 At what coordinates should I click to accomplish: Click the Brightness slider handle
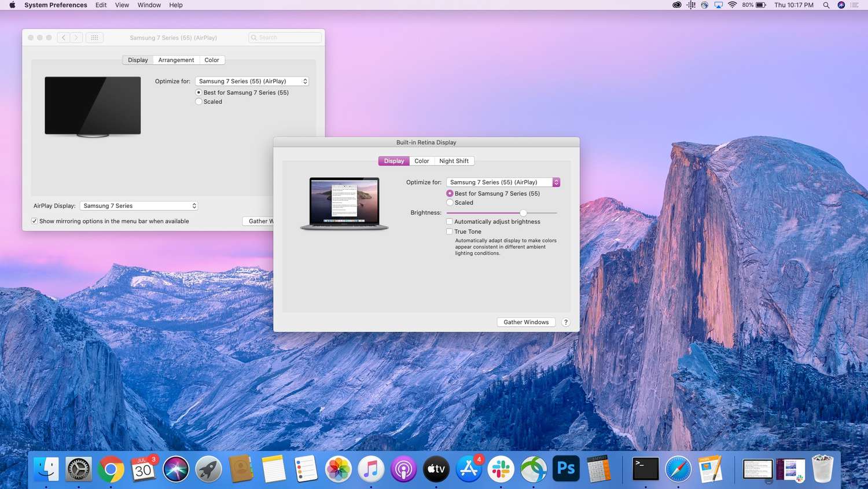[x=523, y=213]
